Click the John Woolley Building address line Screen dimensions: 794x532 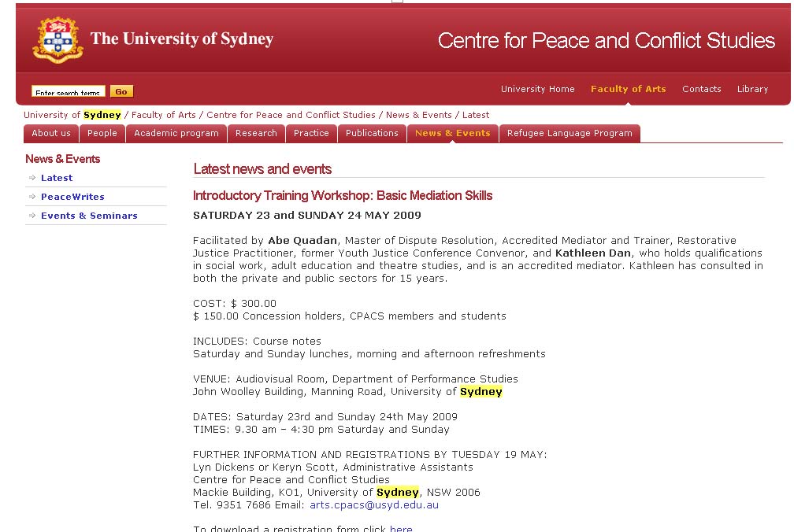tap(347, 391)
